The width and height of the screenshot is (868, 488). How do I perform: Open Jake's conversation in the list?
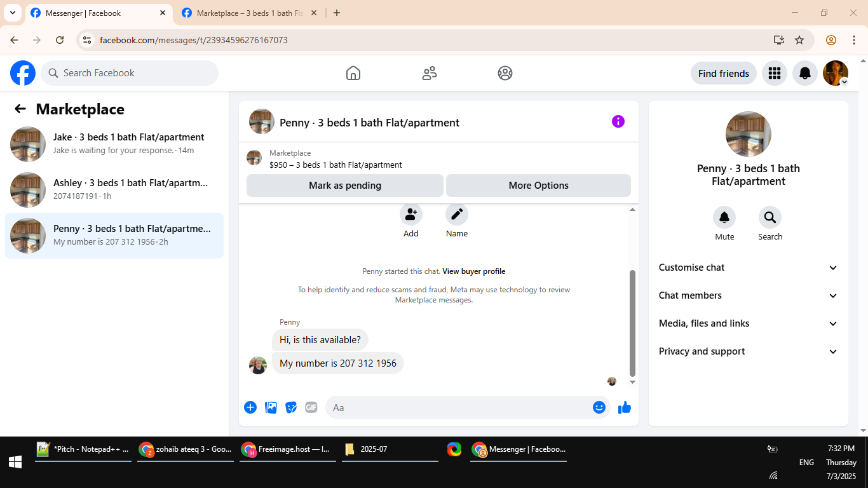click(x=114, y=144)
